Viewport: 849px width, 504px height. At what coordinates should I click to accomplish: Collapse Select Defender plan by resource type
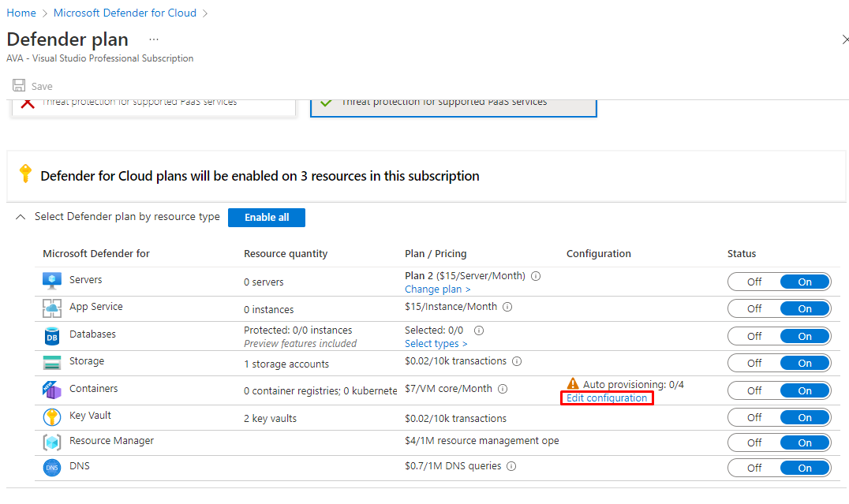pyautogui.click(x=21, y=217)
